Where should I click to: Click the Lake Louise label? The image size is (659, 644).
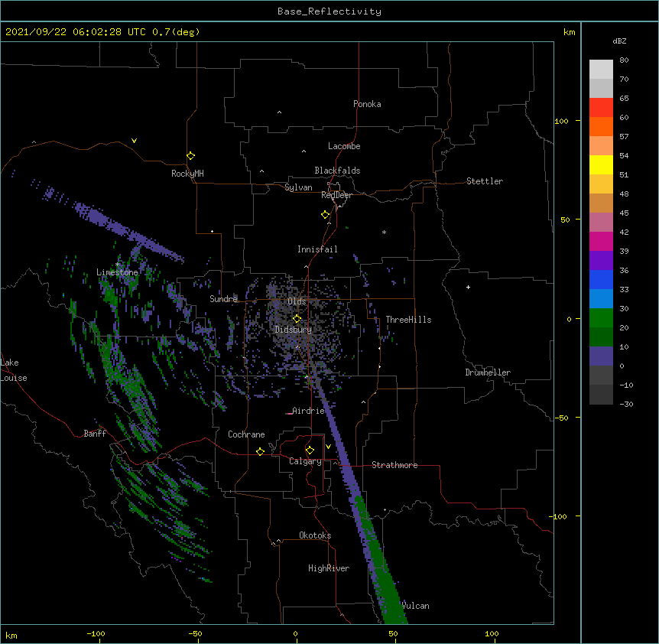(x=14, y=370)
